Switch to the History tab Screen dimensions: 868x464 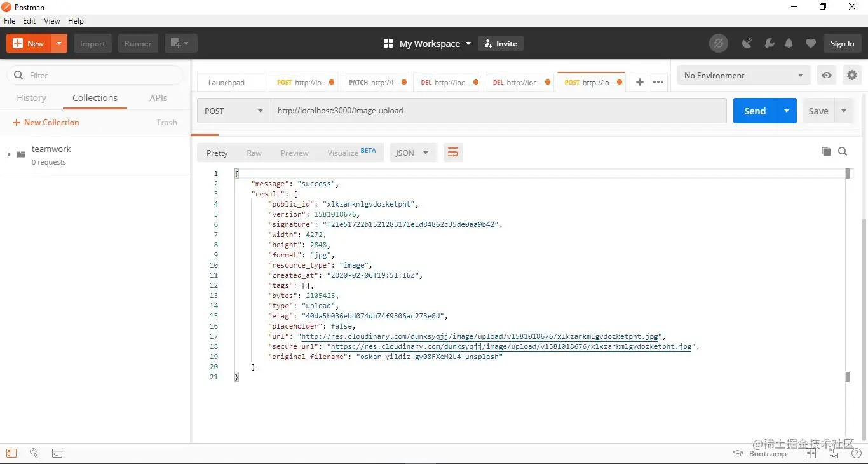click(31, 98)
